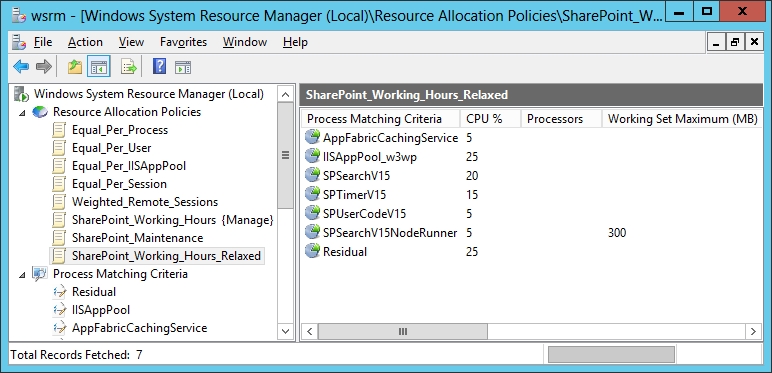Viewport: 772px width, 373px height.
Task: Click the Residual criteria icon in tree
Action: point(59,292)
